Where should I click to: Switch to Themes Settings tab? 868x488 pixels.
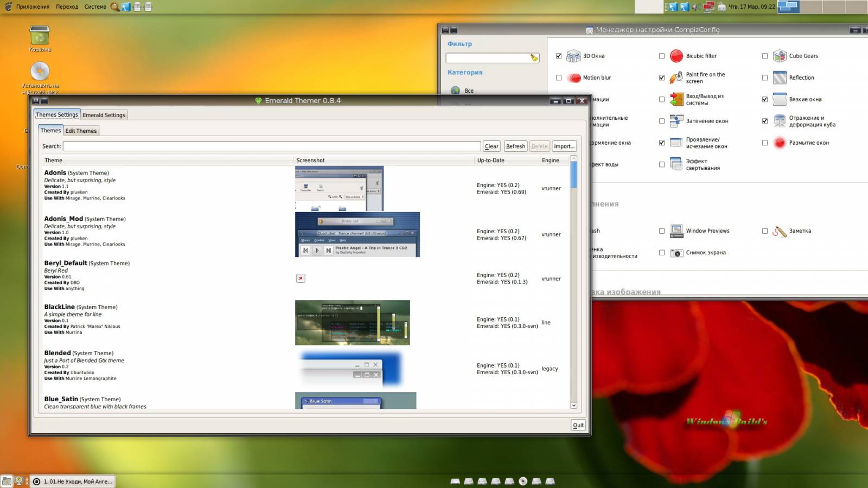tap(57, 114)
